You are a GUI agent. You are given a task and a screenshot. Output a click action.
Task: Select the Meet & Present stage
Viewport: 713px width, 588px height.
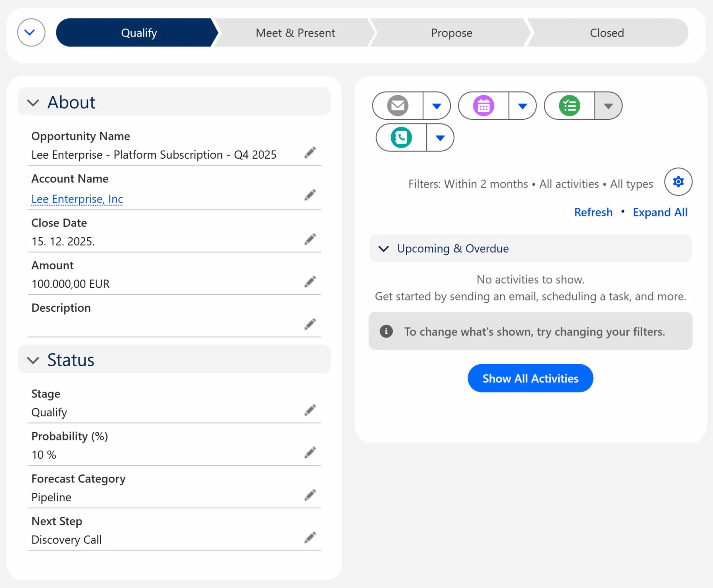[x=295, y=32]
